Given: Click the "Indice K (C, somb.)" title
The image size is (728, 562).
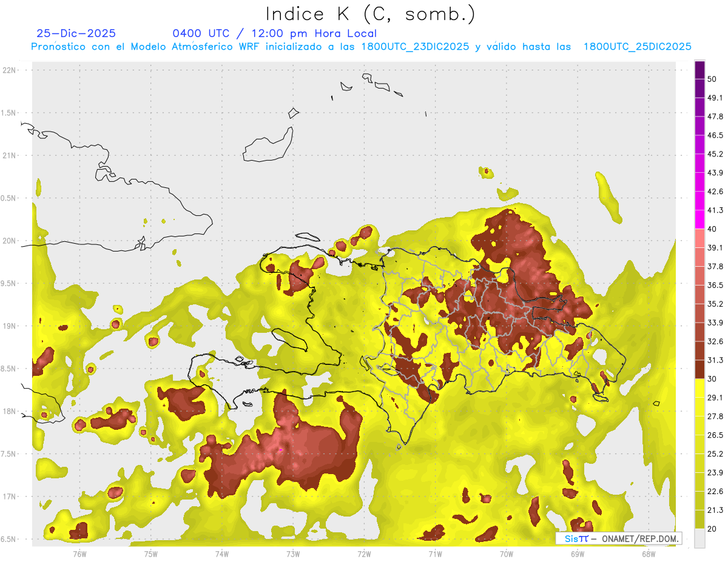Looking at the screenshot, I should [370, 14].
